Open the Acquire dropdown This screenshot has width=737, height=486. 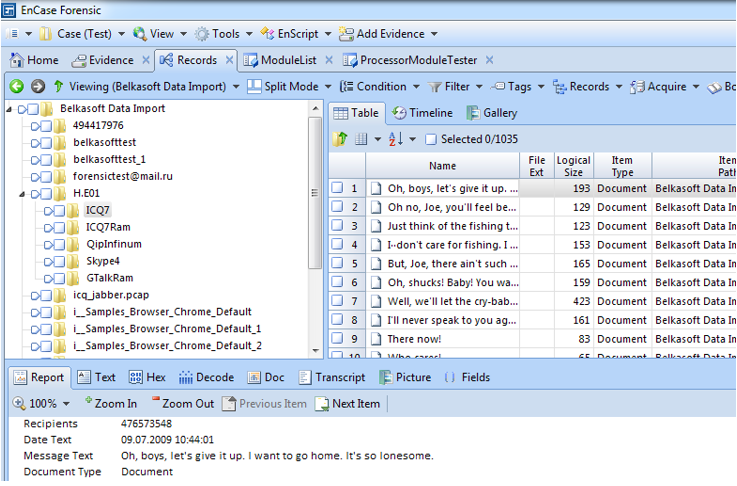[x=665, y=86]
